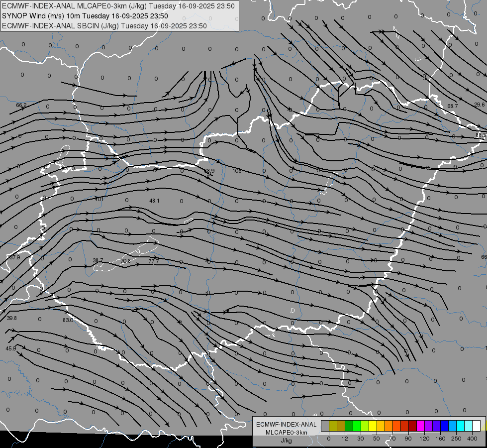
Task: Click the 29.6 value on the map
Action: 480,105
